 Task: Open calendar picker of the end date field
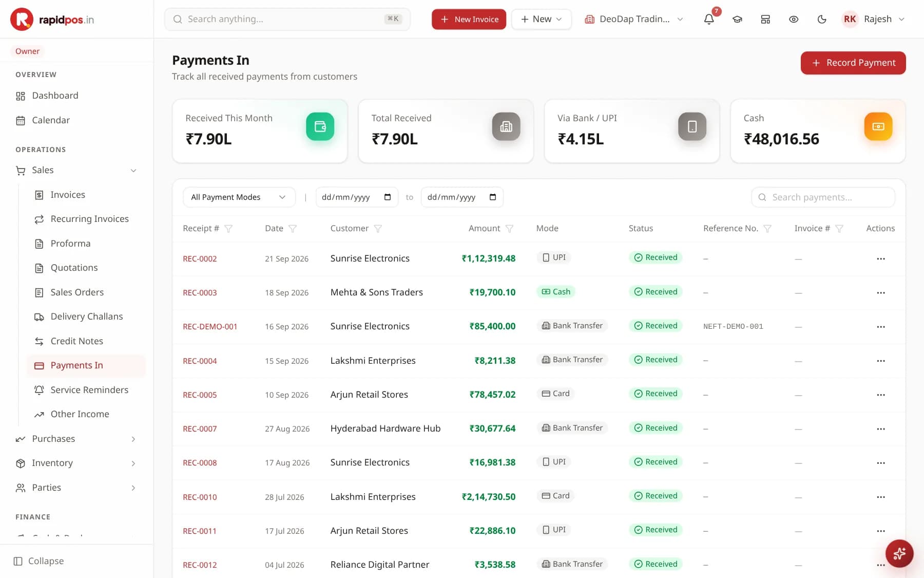pos(493,197)
